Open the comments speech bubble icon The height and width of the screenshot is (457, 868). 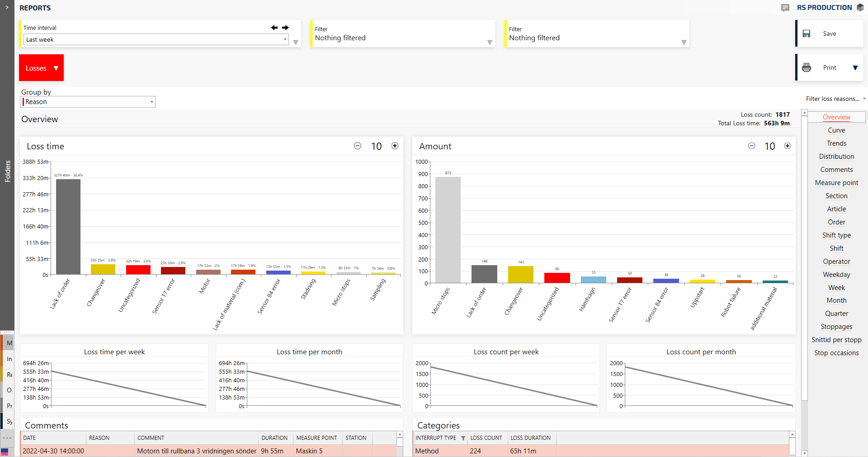pyautogui.click(x=785, y=8)
